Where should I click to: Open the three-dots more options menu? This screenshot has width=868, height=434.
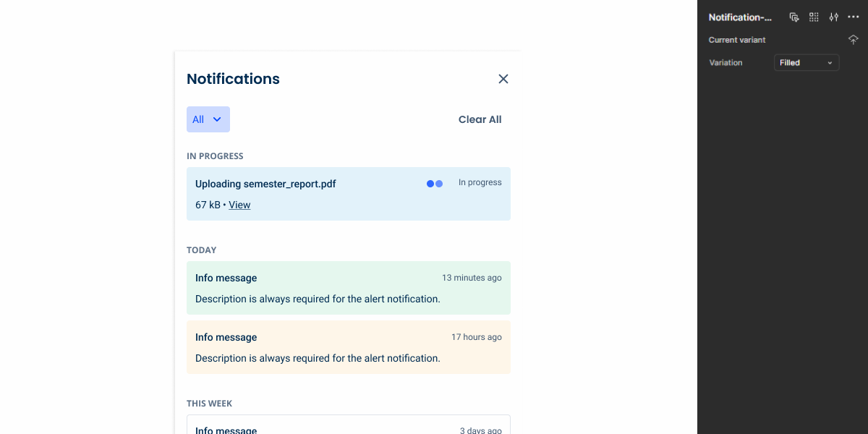pyautogui.click(x=853, y=17)
